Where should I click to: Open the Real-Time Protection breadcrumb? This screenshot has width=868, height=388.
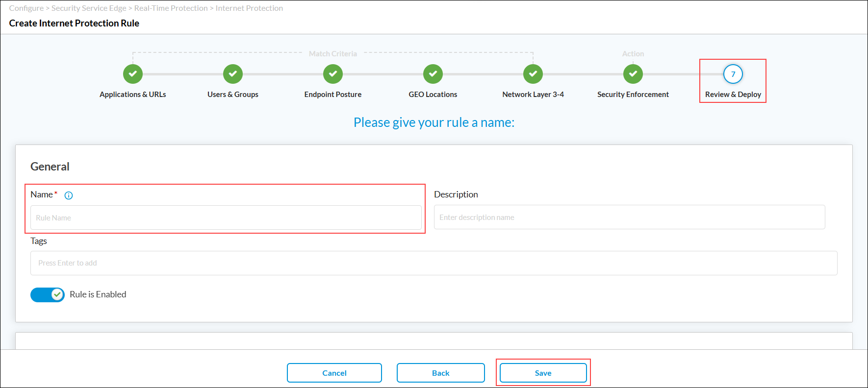(x=171, y=8)
